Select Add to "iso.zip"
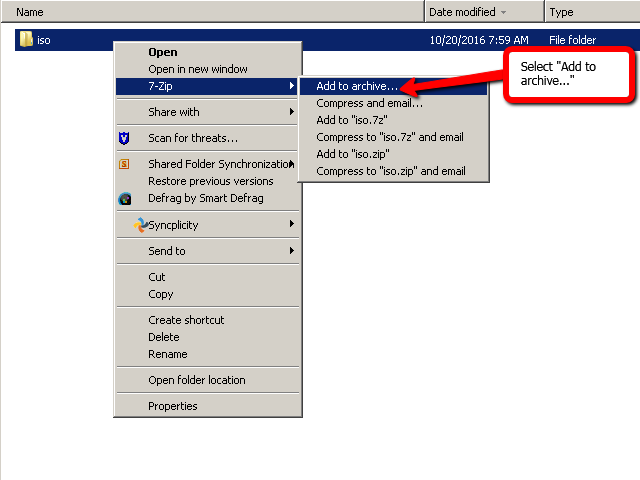 point(353,154)
